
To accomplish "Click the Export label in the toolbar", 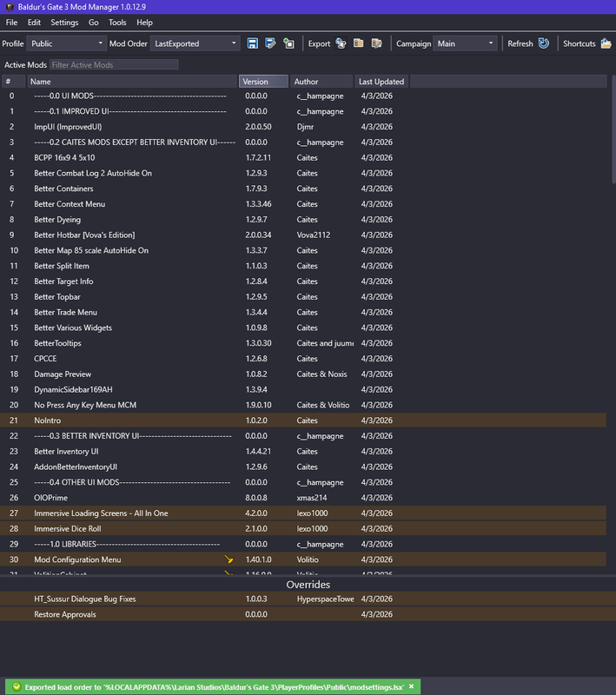I will (319, 43).
